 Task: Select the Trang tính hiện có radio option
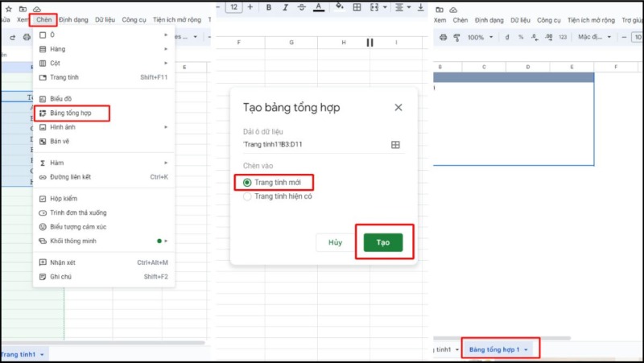247,196
